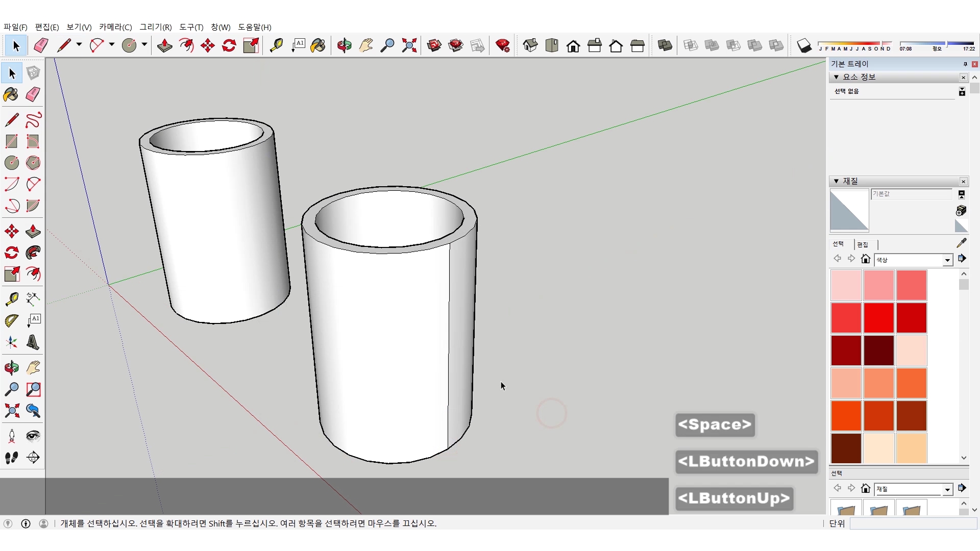Screen dimensions: 980x551
Task: Select the Paint Bucket tool
Action: [11, 94]
